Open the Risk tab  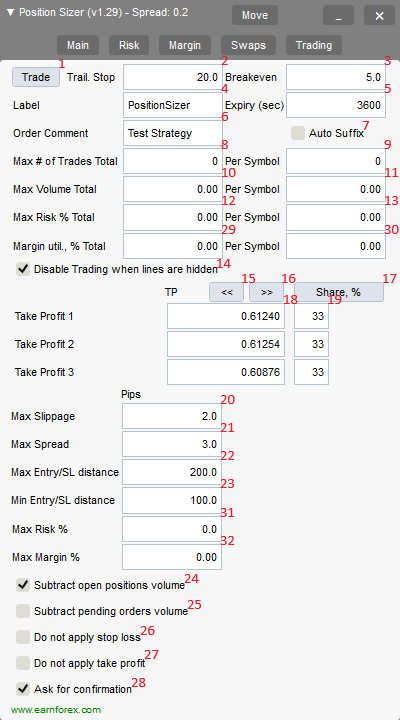pos(129,45)
